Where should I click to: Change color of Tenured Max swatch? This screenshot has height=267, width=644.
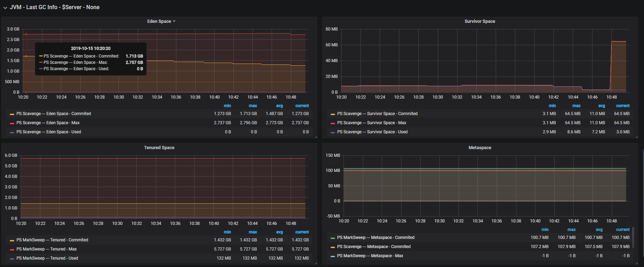pyautogui.click(x=12, y=249)
